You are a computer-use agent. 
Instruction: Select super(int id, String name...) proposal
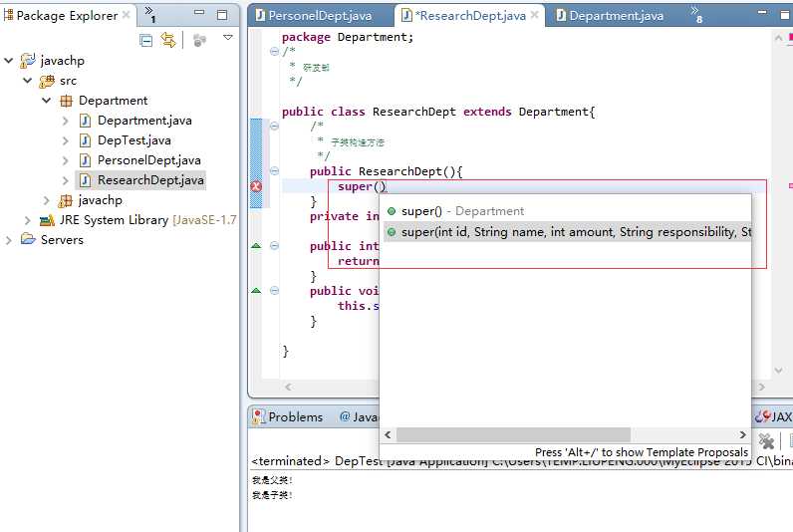[x=566, y=232]
